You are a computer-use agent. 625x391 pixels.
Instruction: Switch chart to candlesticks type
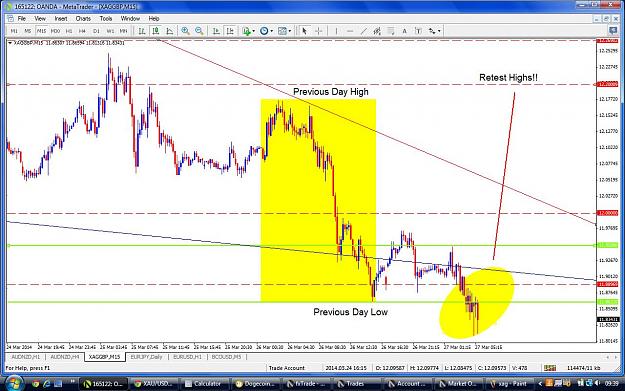(156, 31)
